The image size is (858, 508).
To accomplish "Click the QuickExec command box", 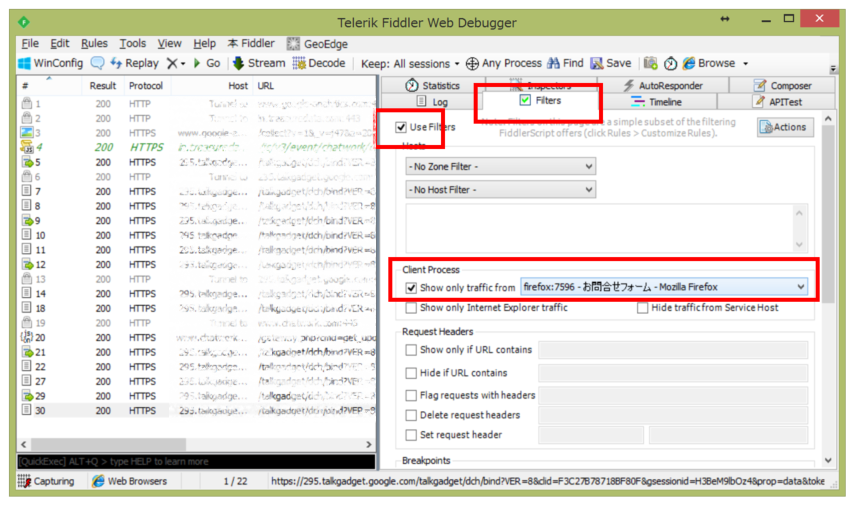I will coord(196,461).
